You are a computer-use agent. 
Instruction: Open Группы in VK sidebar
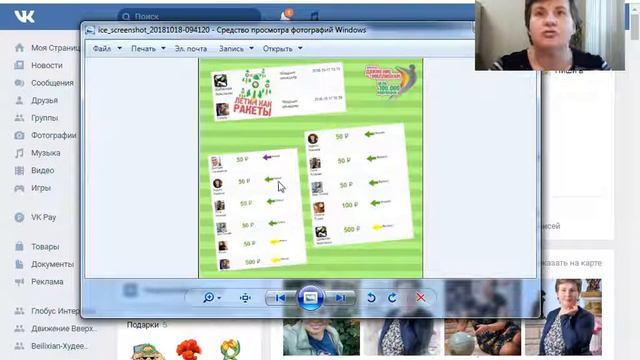pyautogui.click(x=44, y=118)
